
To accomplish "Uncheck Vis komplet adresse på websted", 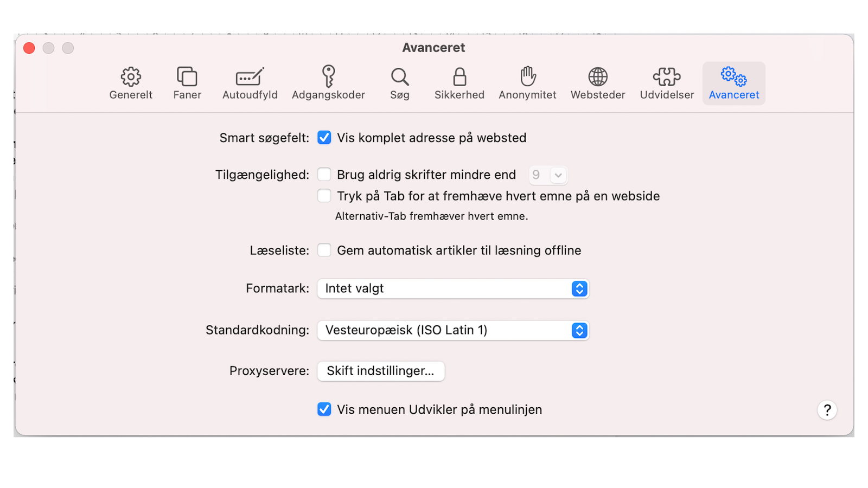I will point(324,138).
